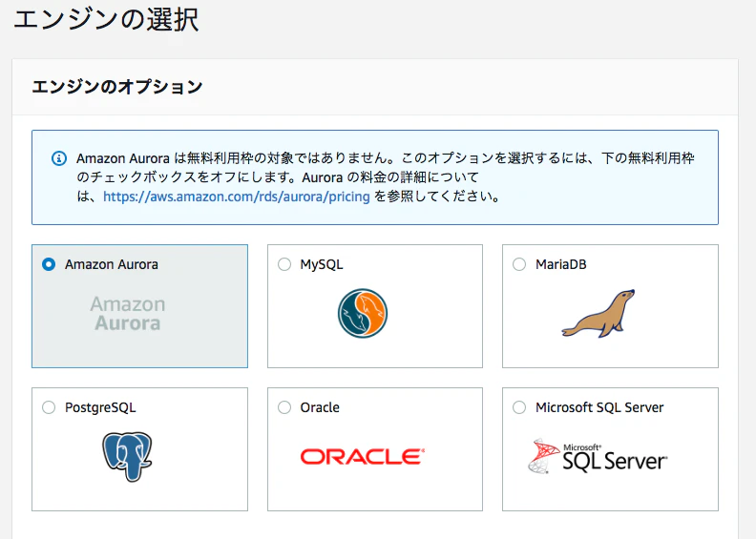Click the 'エンジンのオプション' section heading

[x=117, y=87]
